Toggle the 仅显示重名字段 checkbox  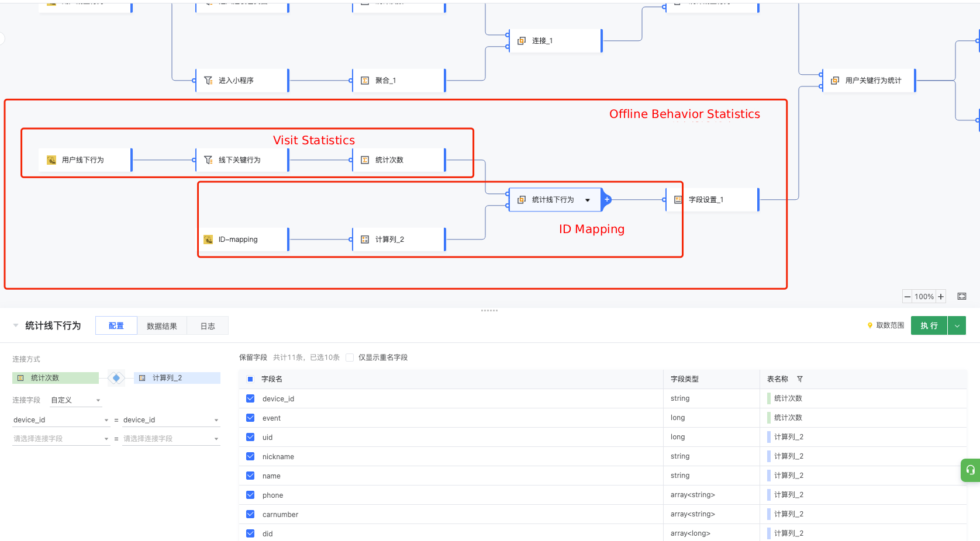click(350, 358)
